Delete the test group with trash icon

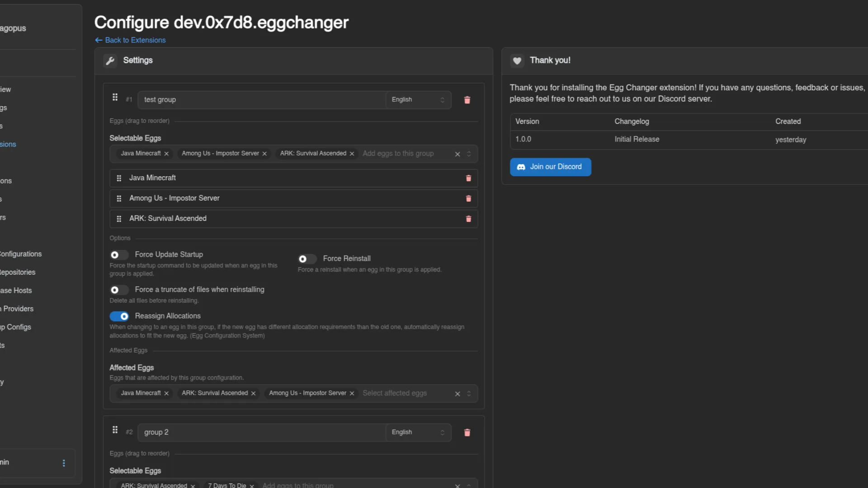pos(467,100)
